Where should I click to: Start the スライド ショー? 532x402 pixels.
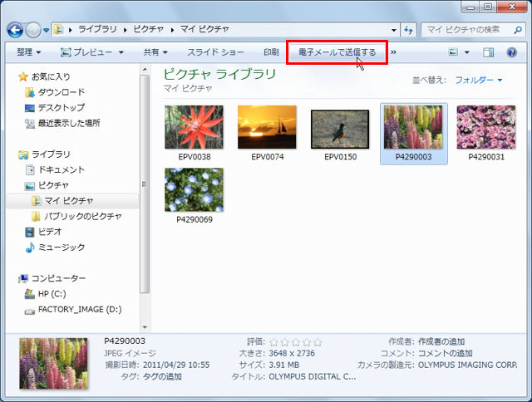tap(215, 52)
